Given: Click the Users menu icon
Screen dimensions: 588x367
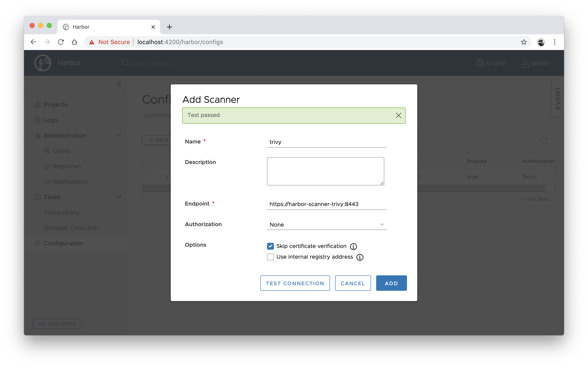Looking at the screenshot, I should pos(47,151).
